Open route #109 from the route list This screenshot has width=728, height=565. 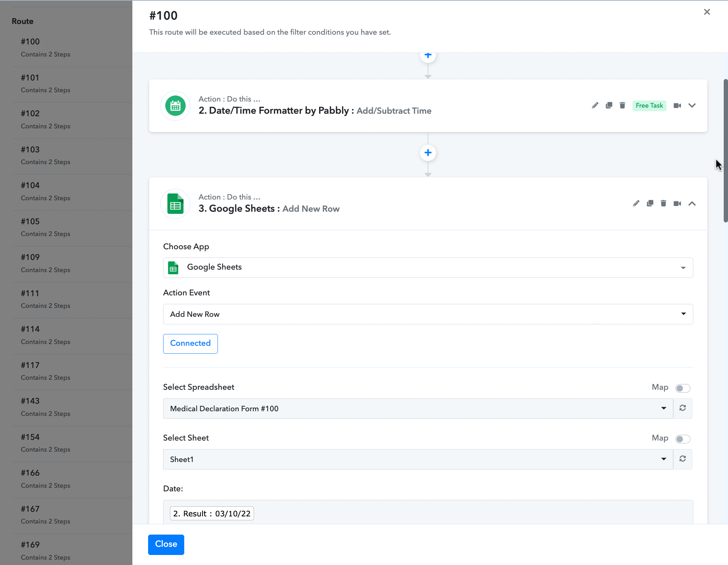(72, 264)
